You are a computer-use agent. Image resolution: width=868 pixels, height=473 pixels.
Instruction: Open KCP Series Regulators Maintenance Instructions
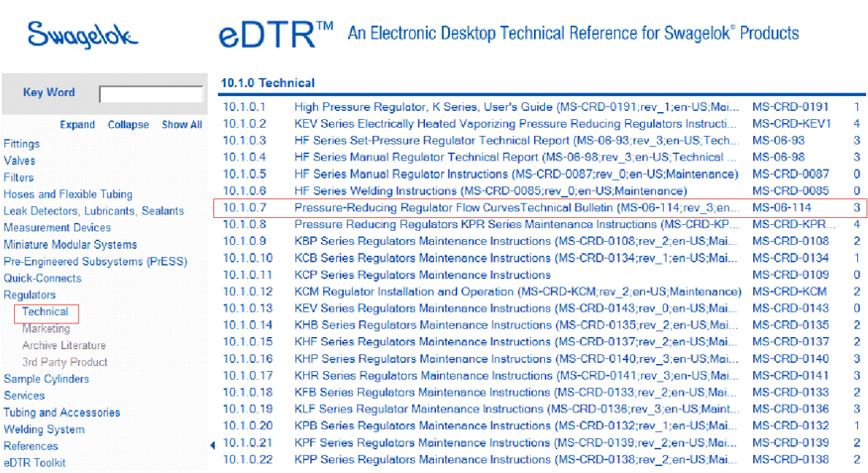click(x=422, y=275)
